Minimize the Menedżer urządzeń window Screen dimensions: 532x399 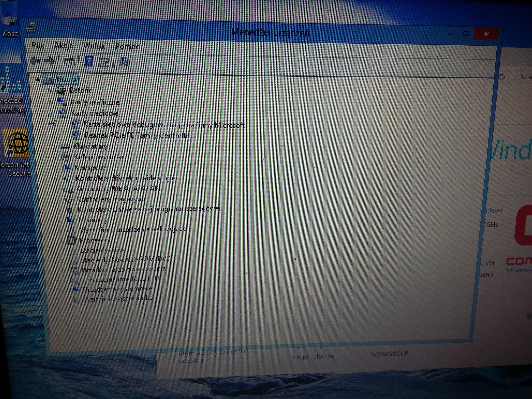click(x=451, y=34)
